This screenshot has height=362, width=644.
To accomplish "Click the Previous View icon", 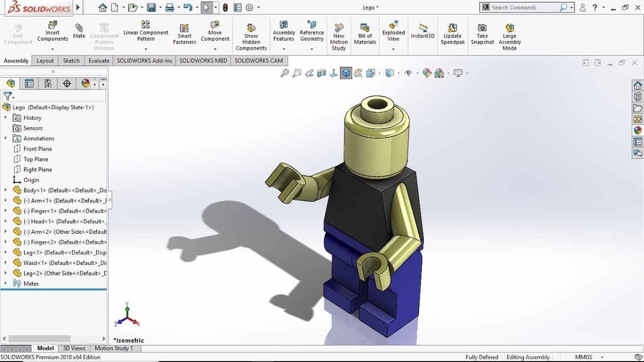I will [x=309, y=73].
